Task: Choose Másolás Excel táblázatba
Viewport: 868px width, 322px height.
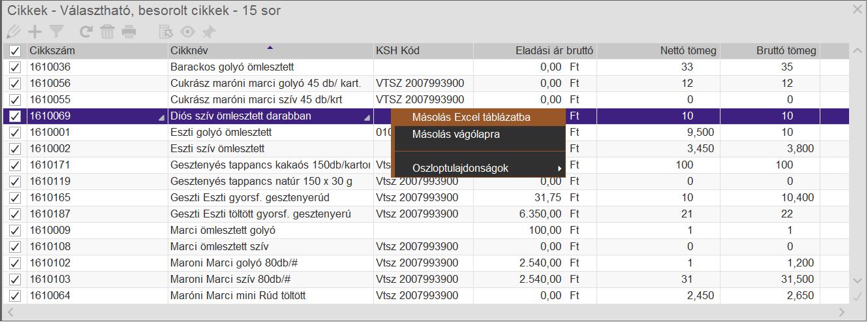Action: click(471, 118)
